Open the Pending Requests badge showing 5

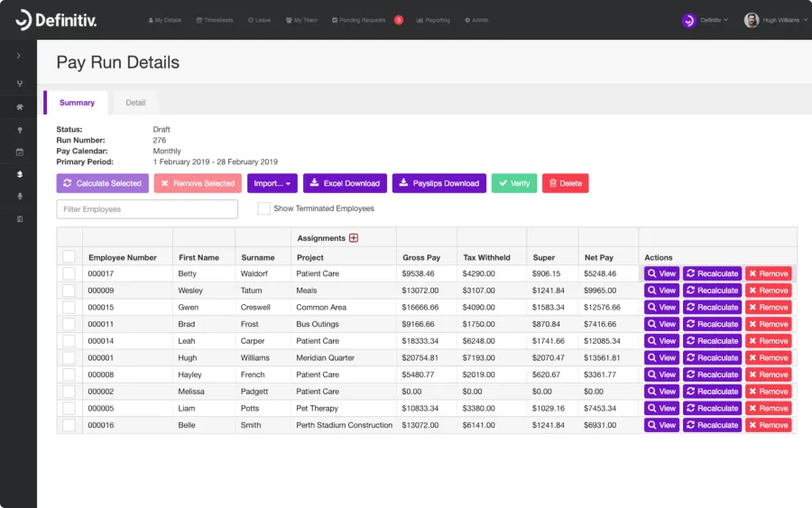[x=398, y=20]
